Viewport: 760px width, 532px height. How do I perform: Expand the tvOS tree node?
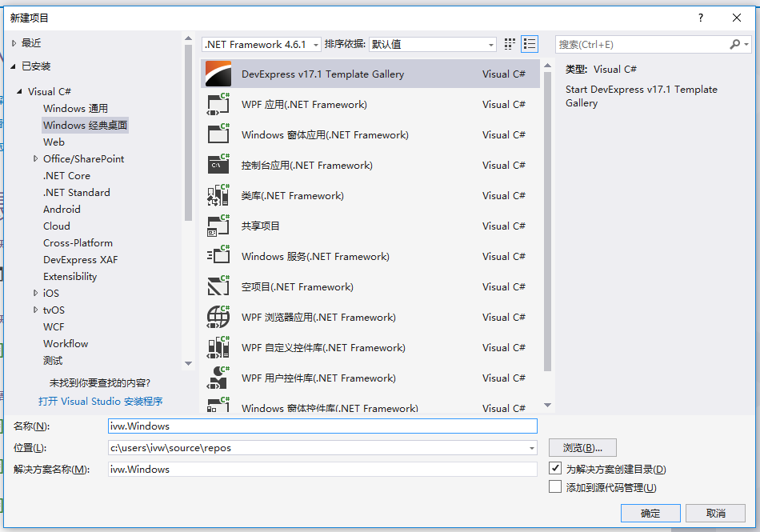click(x=35, y=310)
